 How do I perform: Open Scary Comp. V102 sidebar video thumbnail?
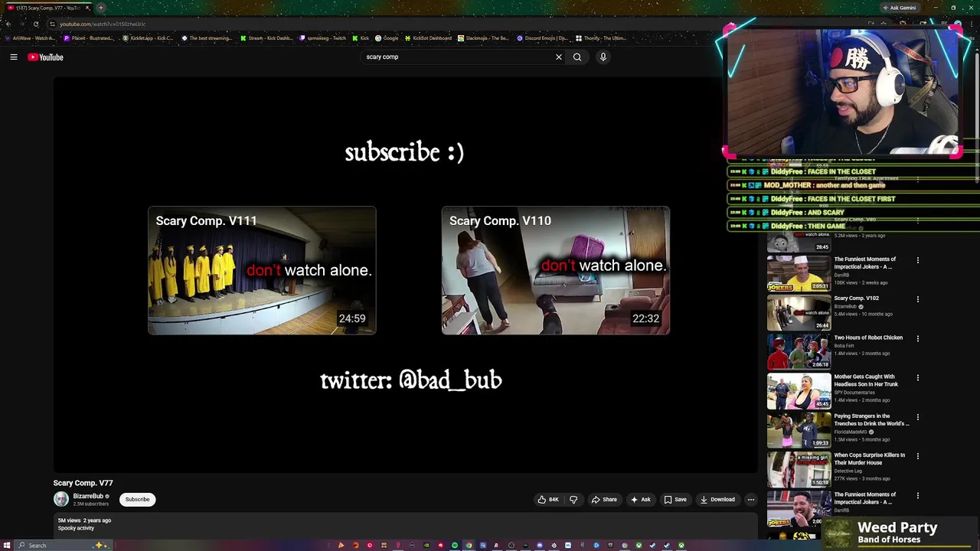[x=799, y=312]
